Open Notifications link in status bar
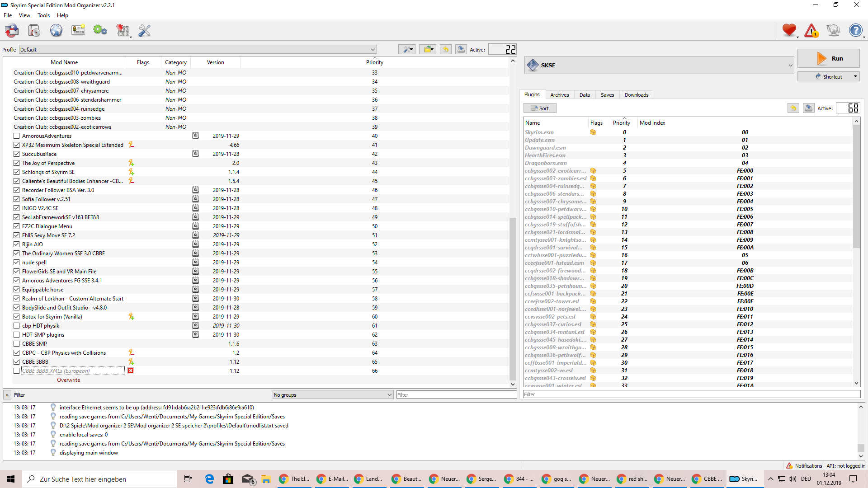 pos(804,466)
